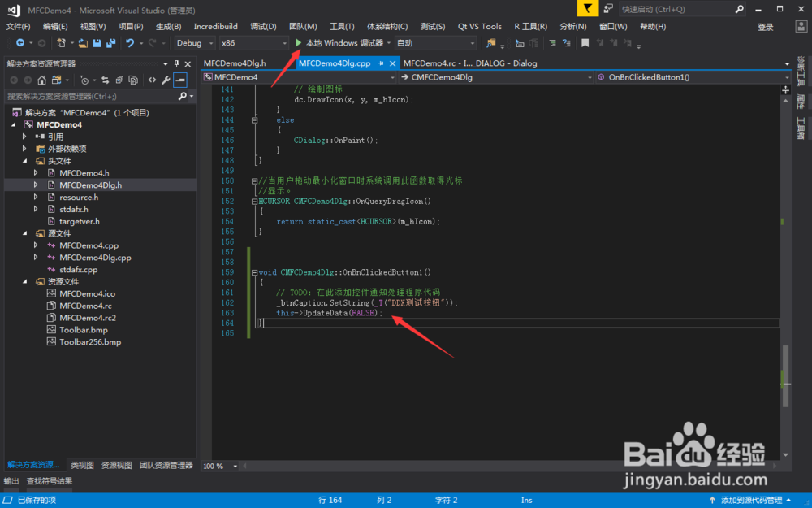Open the 输出 panel tab

(11, 481)
